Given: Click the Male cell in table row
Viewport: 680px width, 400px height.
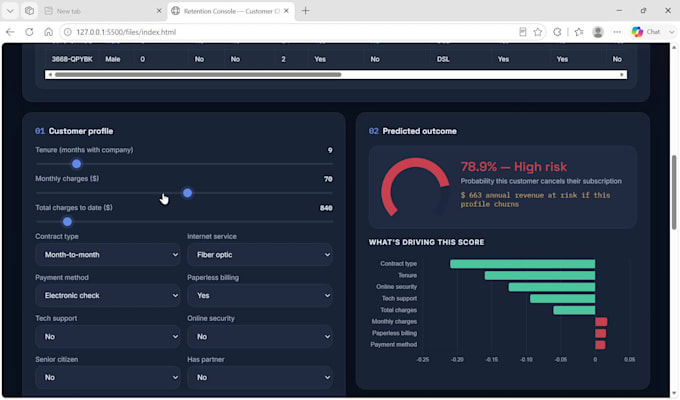Looking at the screenshot, I should (x=113, y=59).
